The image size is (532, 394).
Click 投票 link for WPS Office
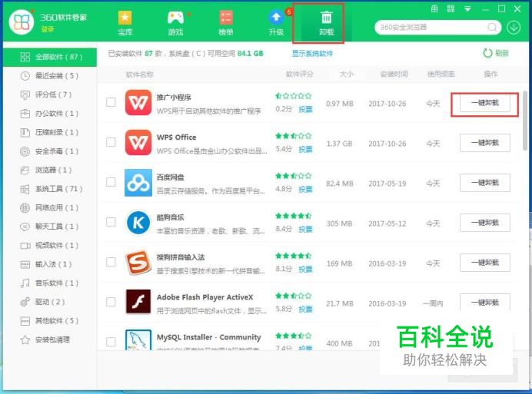coord(305,149)
